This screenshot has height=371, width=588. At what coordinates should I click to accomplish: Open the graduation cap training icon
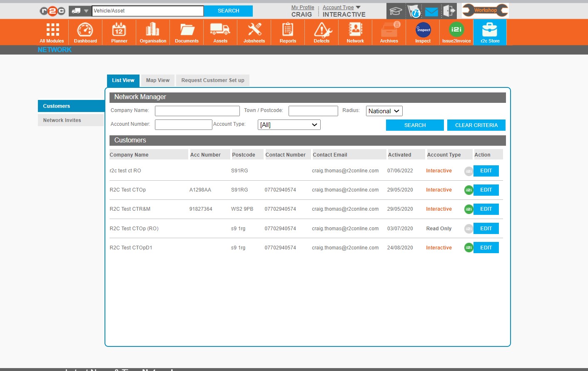pyautogui.click(x=395, y=11)
